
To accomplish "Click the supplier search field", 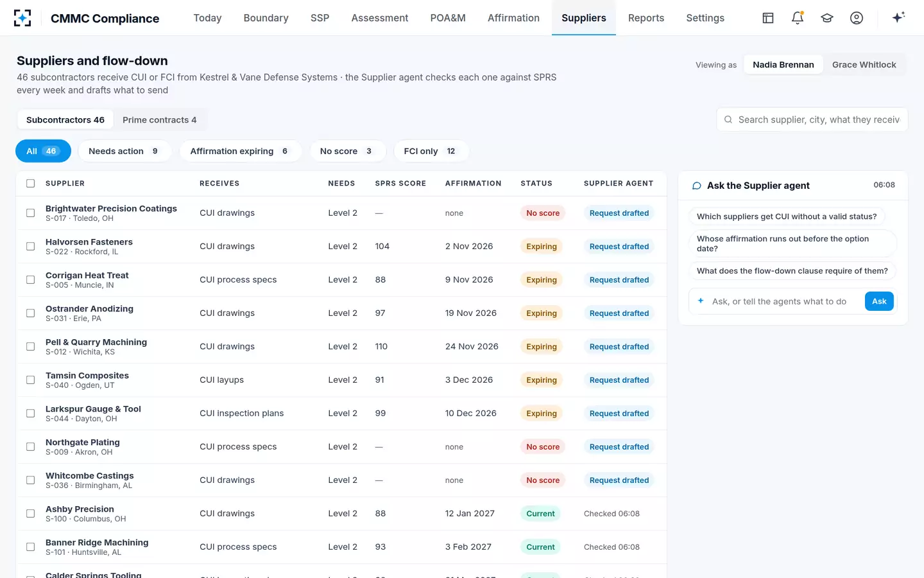I will pyautogui.click(x=812, y=119).
